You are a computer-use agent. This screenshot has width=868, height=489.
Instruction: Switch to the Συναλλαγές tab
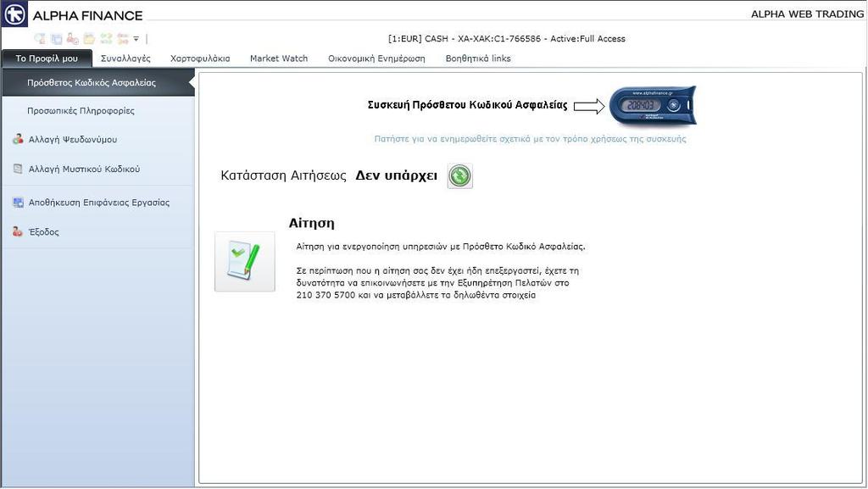tap(125, 58)
